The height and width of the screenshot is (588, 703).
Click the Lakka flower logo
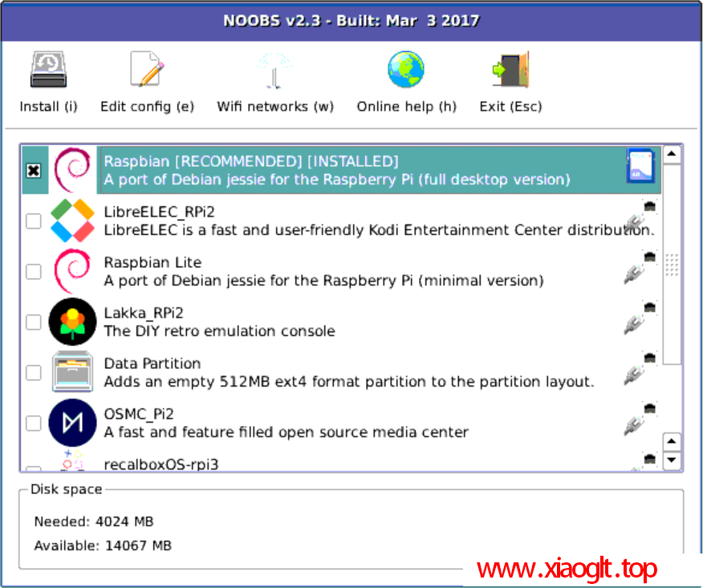72,322
